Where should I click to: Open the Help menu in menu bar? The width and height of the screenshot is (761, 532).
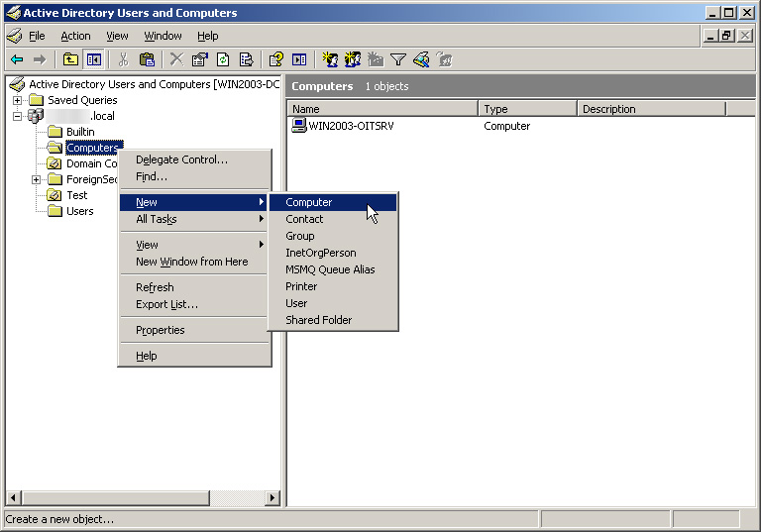tap(208, 36)
